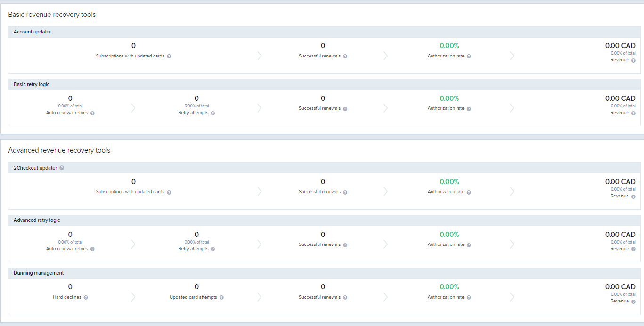
Task: Open help for Basic retry logic Auto-renewal retries
Action: (92, 113)
